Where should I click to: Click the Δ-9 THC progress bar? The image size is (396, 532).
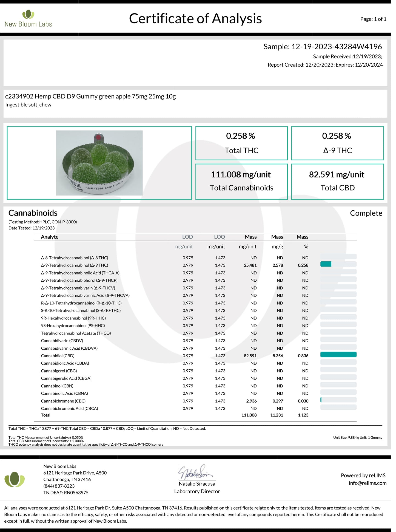pos(338,264)
